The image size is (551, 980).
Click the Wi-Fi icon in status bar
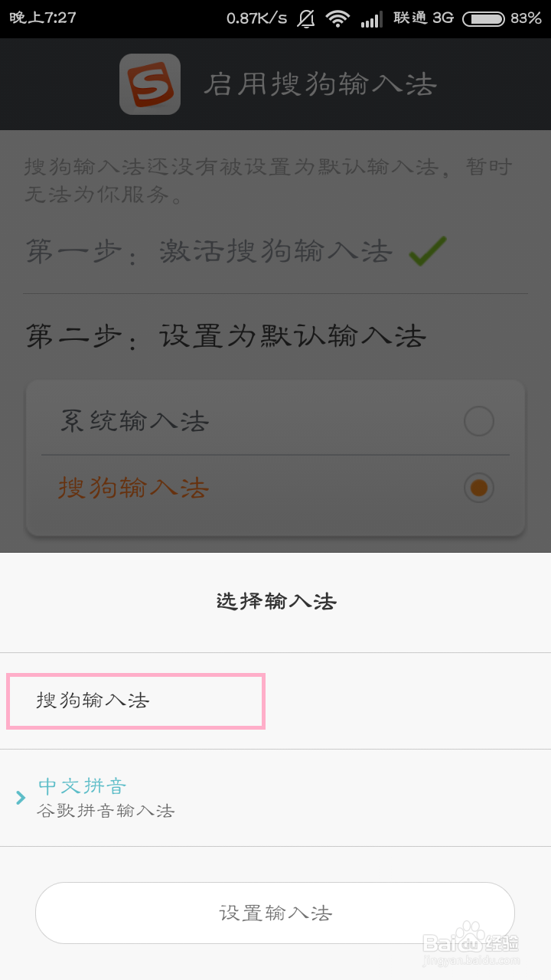tap(337, 21)
